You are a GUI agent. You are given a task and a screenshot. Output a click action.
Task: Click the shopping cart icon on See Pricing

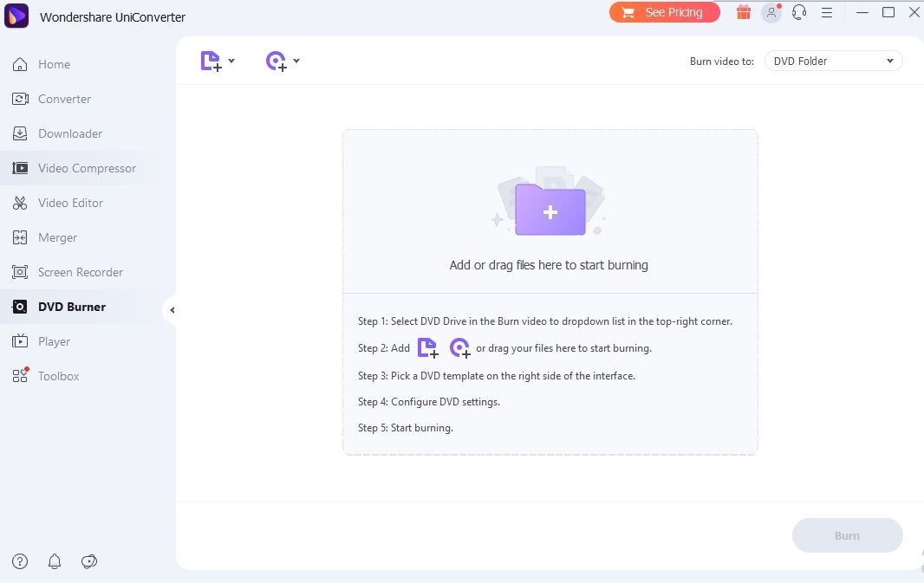click(628, 12)
